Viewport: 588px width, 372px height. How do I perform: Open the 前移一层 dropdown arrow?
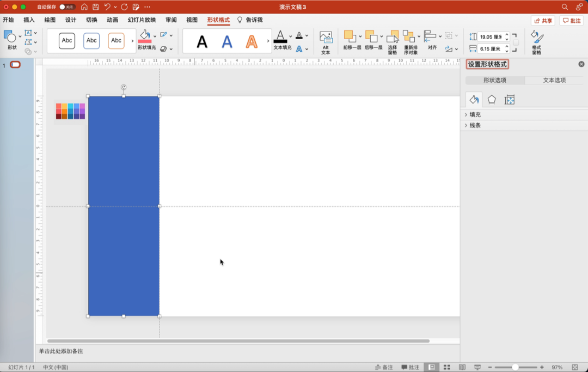click(x=360, y=36)
